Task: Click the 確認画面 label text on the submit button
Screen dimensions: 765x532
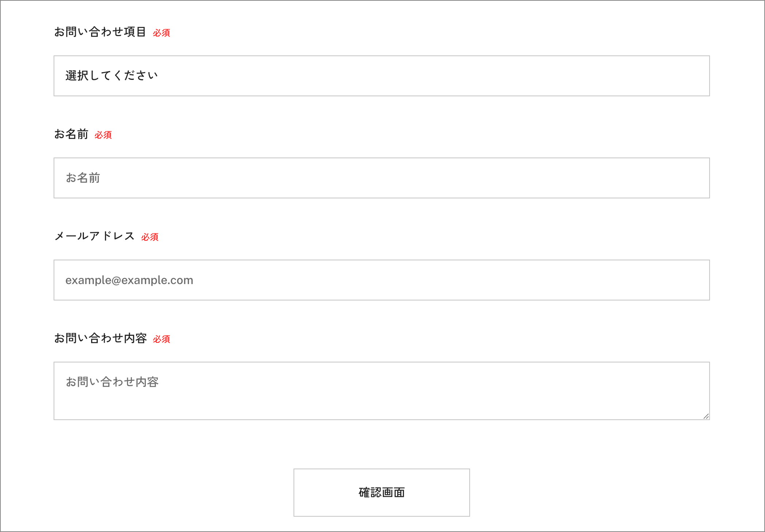Action: coord(381,493)
